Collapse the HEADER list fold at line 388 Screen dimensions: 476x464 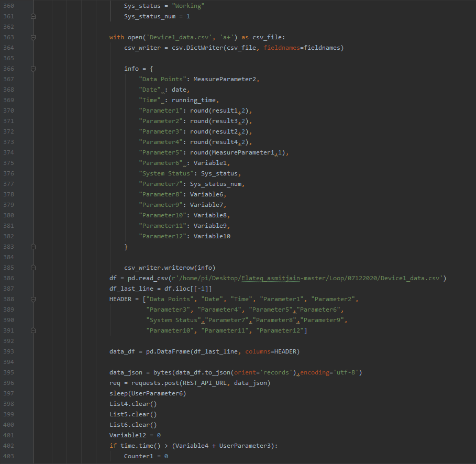[34, 300]
